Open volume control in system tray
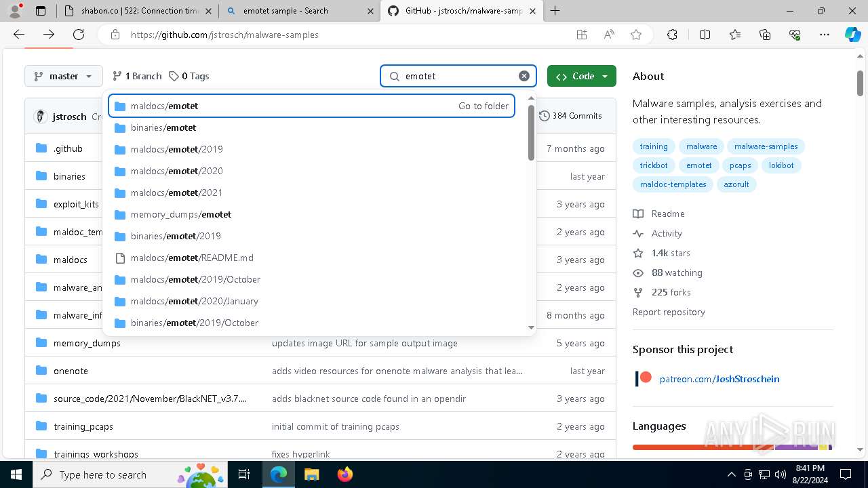This screenshot has height=488, width=868. [780, 474]
